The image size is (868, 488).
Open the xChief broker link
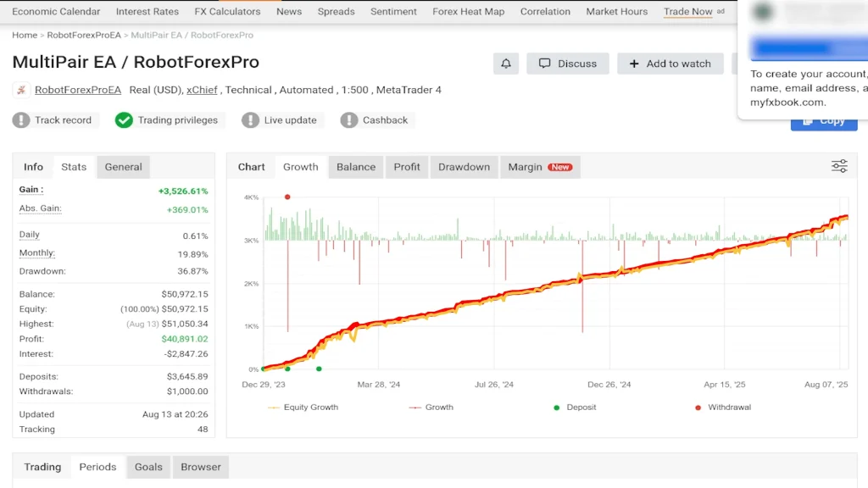[x=201, y=90]
